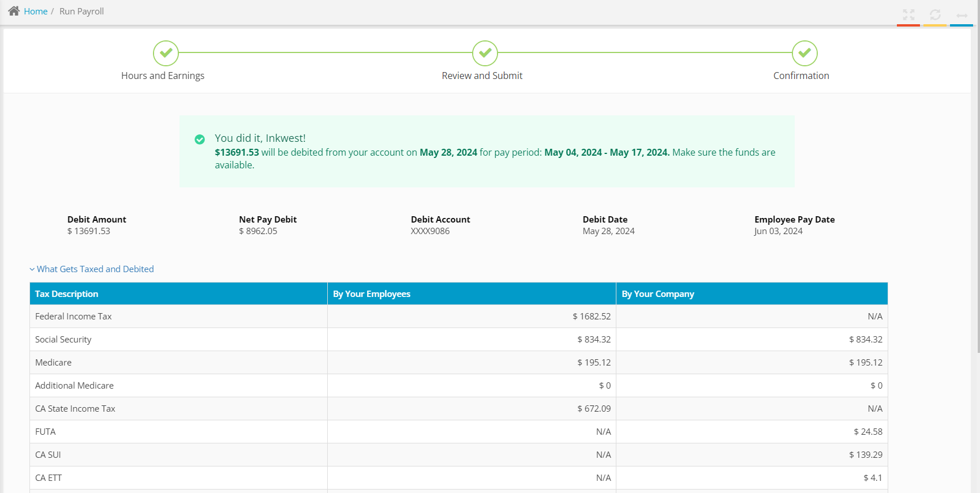The height and width of the screenshot is (493, 980).
Task: Click the Debit Account number XXXX9086
Action: [x=430, y=231]
